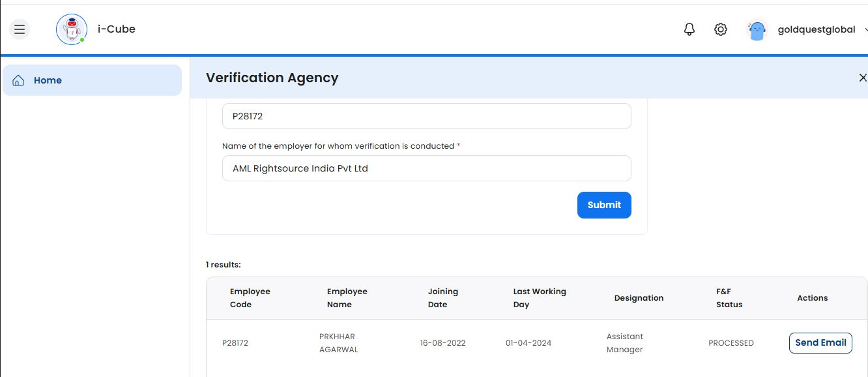Open the notifications bell
This screenshot has height=377, width=868.
click(689, 29)
